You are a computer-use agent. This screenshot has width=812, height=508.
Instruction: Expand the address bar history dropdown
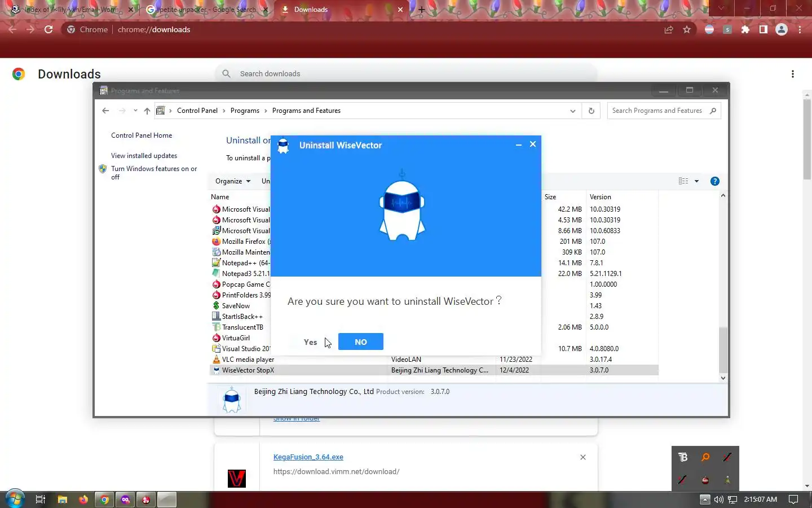573,111
